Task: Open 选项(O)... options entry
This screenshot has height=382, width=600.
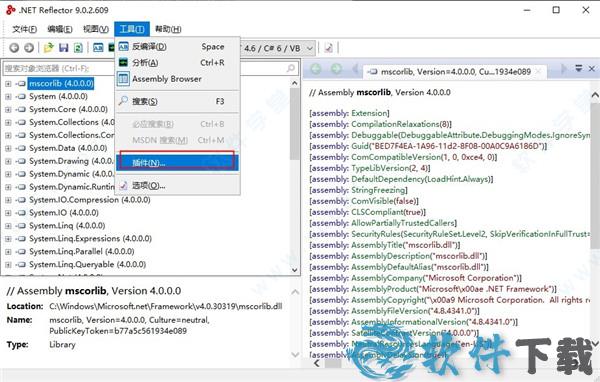Action: (178, 186)
